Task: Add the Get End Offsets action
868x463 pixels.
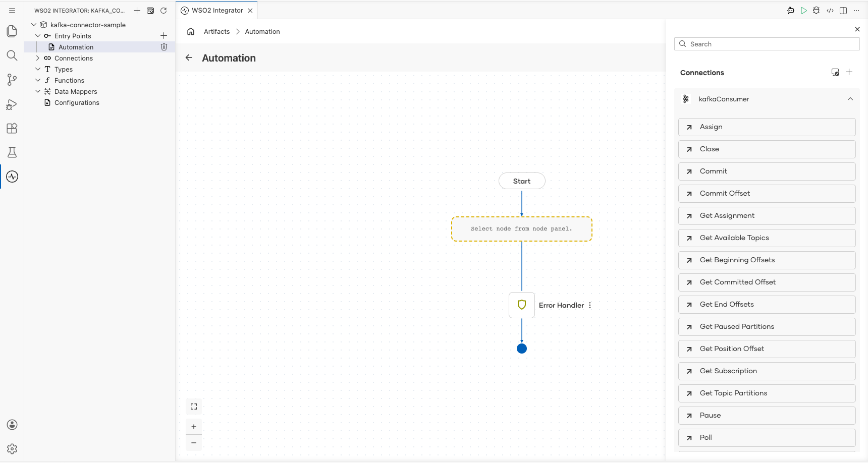Action: pos(767,305)
